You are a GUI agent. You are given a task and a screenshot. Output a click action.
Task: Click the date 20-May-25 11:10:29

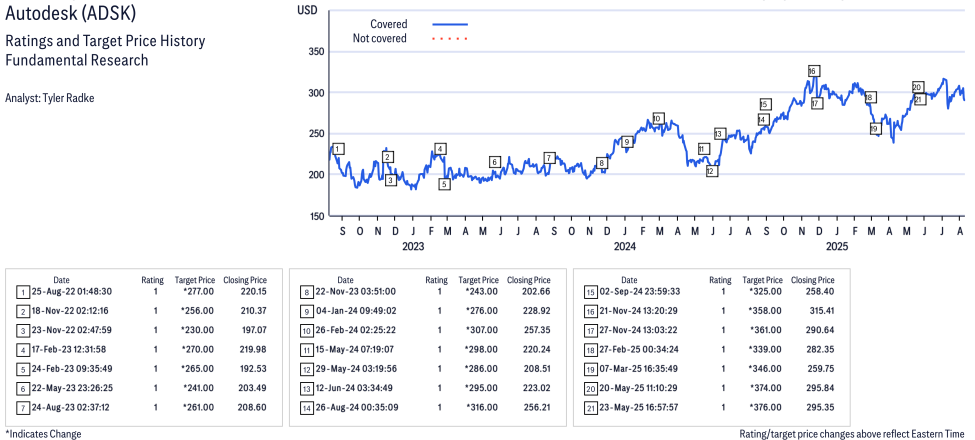point(640,388)
